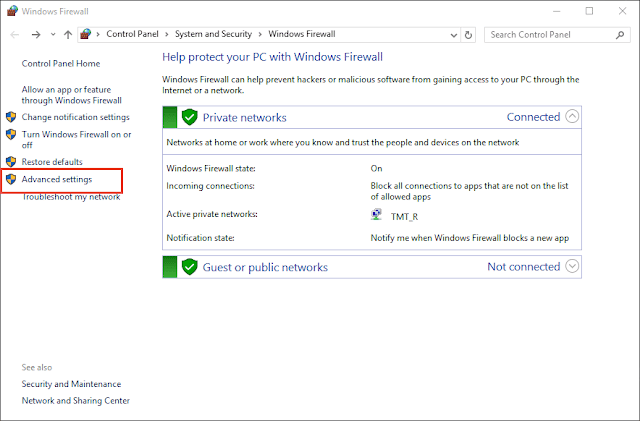
Task: Open Security and Maintenance
Action: (x=71, y=384)
